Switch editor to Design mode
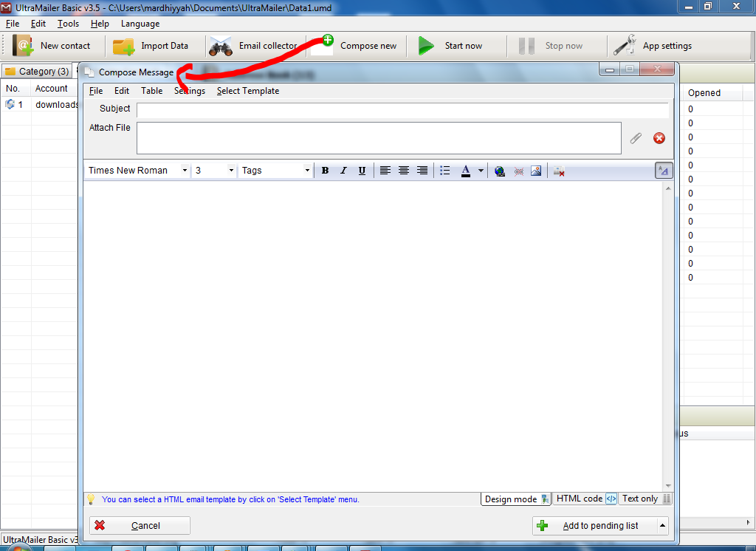Screen dimensions: 756x551 tap(516, 499)
